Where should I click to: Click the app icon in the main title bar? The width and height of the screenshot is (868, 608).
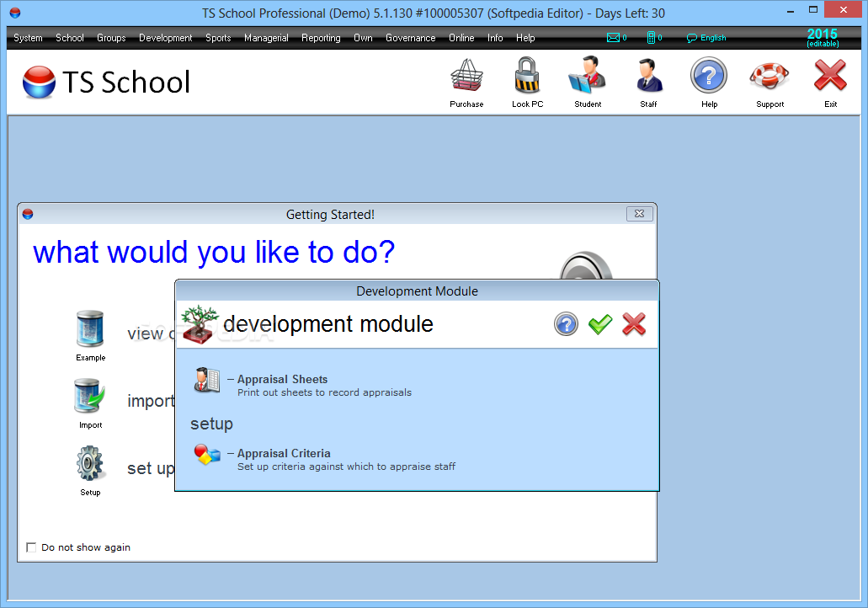pos(15,13)
